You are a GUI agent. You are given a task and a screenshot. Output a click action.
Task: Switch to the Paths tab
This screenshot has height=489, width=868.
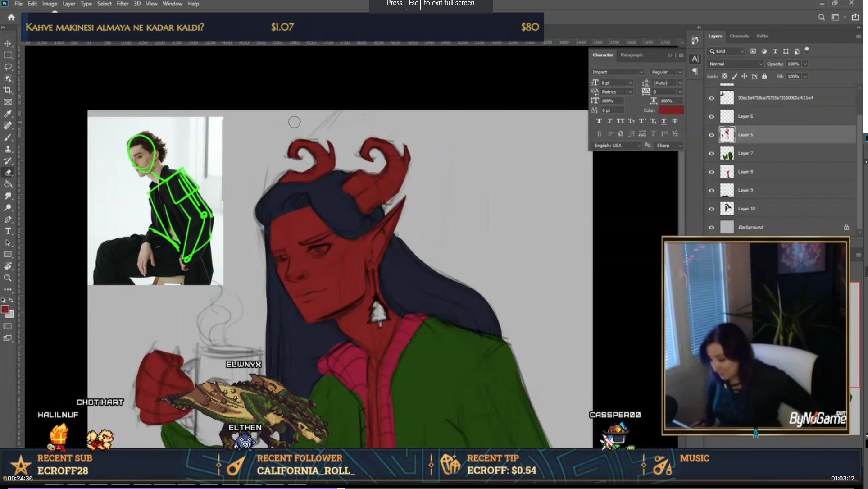(x=762, y=36)
